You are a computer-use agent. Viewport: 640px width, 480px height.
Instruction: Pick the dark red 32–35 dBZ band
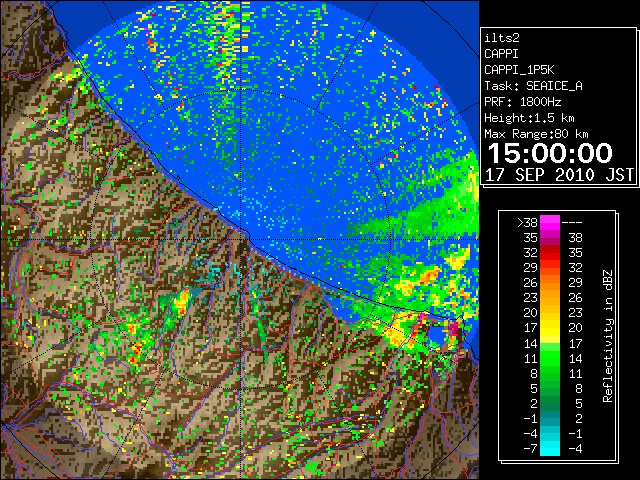coord(550,252)
